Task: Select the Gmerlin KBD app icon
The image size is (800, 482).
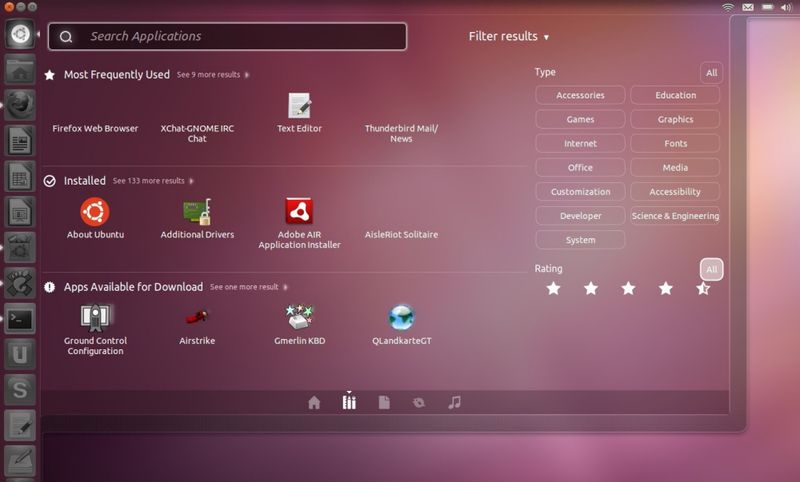Action: pyautogui.click(x=299, y=317)
